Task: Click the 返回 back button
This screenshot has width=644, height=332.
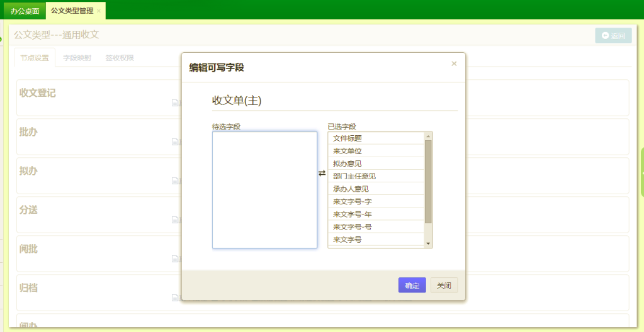Action: [613, 36]
